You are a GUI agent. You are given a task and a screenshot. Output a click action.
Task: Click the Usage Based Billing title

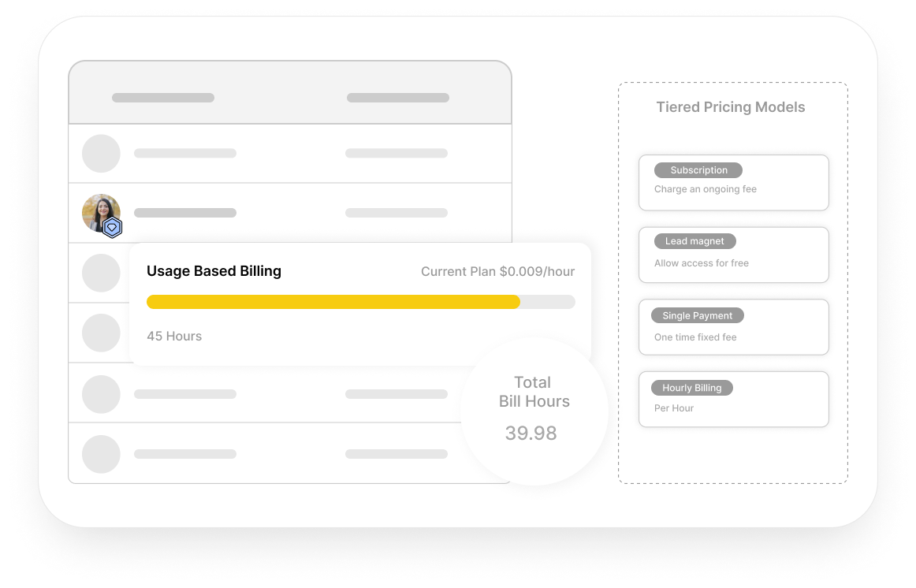coord(214,271)
